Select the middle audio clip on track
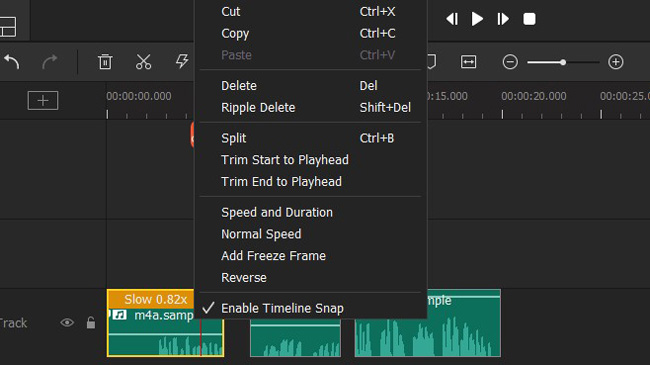This screenshot has height=365, width=650. pos(296,338)
